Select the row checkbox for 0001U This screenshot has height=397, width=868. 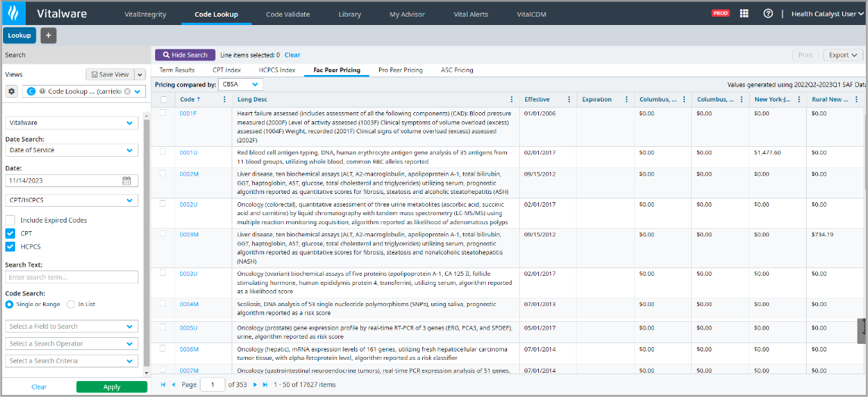pyautogui.click(x=163, y=152)
